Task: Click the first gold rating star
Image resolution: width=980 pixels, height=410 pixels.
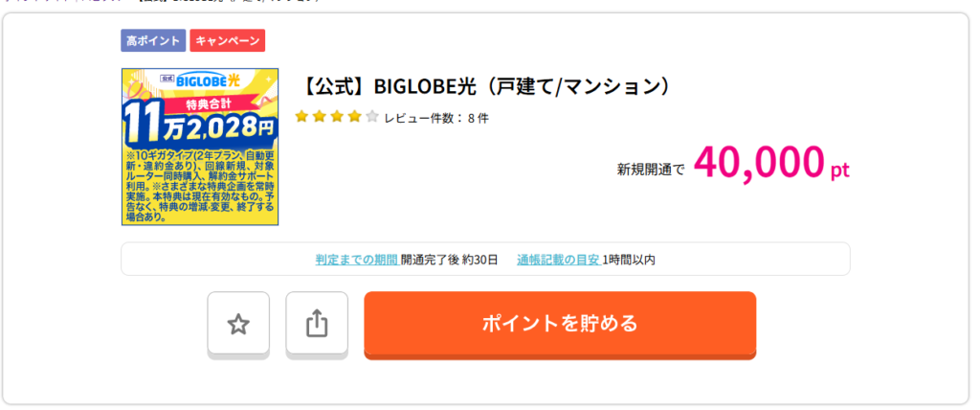Action: tap(301, 117)
